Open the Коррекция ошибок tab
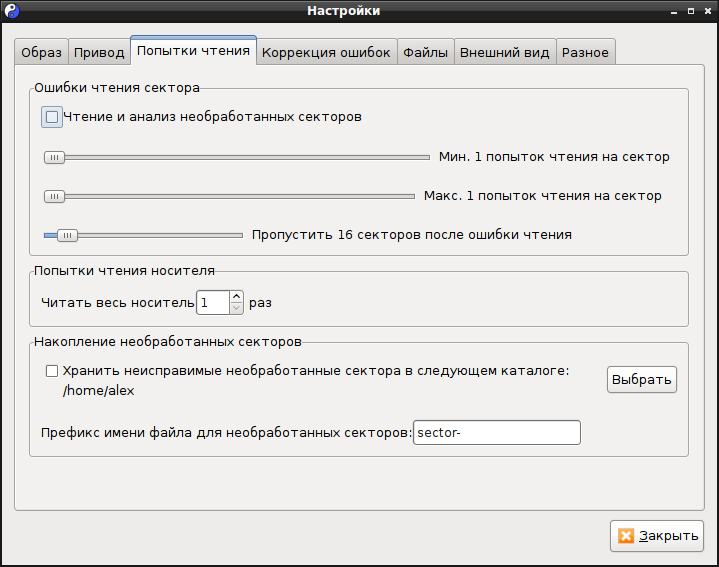The width and height of the screenshot is (719, 567). click(x=326, y=52)
